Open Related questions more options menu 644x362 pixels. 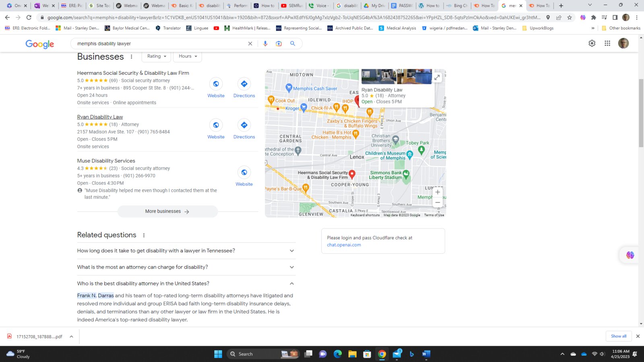click(144, 235)
